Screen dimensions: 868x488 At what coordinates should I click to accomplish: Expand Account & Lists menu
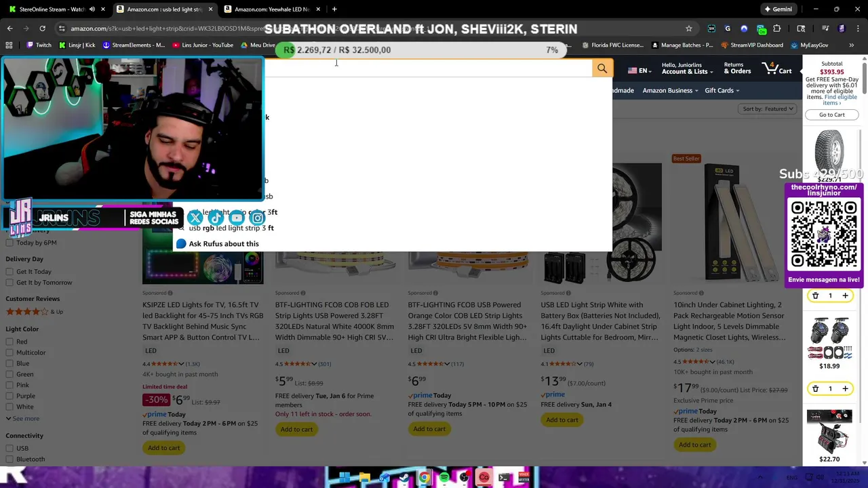[687, 68]
